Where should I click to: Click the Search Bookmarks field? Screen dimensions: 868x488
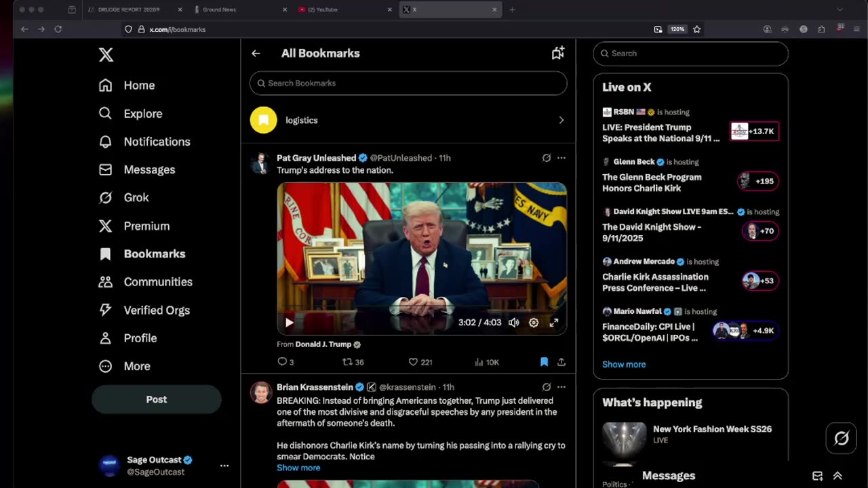coord(408,83)
